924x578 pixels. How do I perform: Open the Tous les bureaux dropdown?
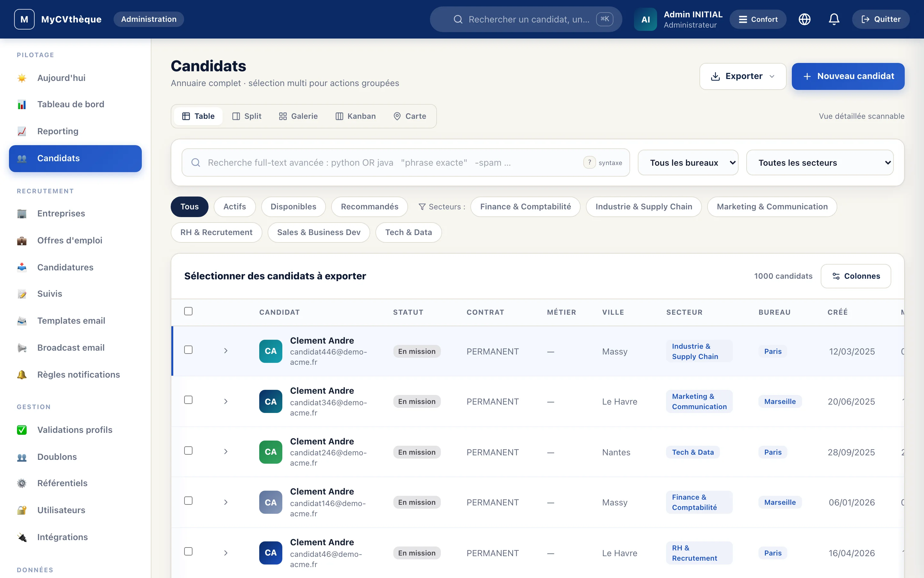[688, 162]
